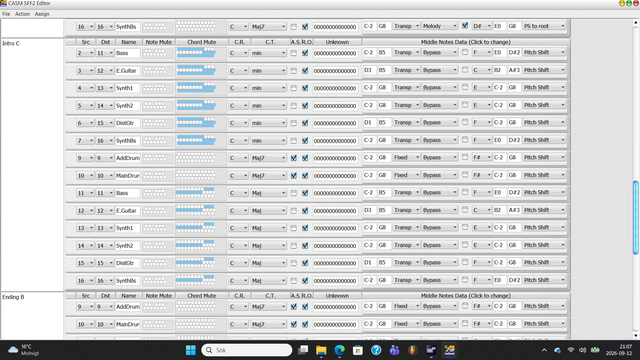Select the 'Ending B' section label
The width and height of the screenshot is (640, 360).
tap(13, 297)
